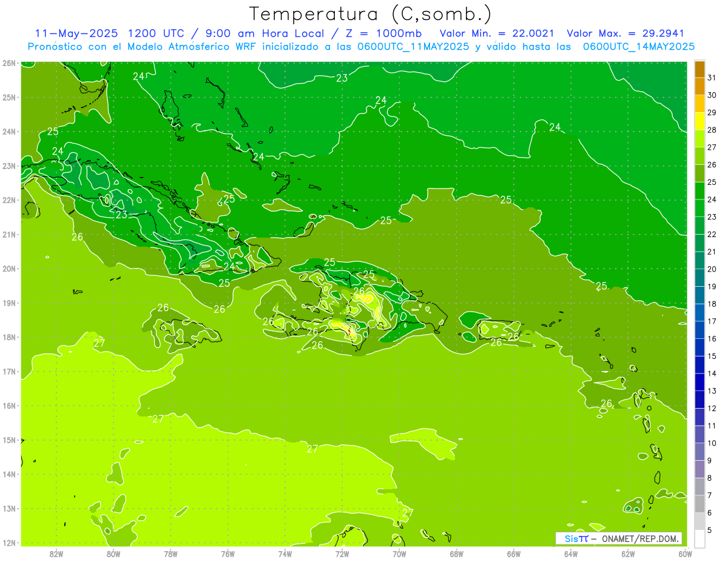Viewport: 728px width, 562px height.
Task: Click color bar label '15'
Action: [712, 356]
